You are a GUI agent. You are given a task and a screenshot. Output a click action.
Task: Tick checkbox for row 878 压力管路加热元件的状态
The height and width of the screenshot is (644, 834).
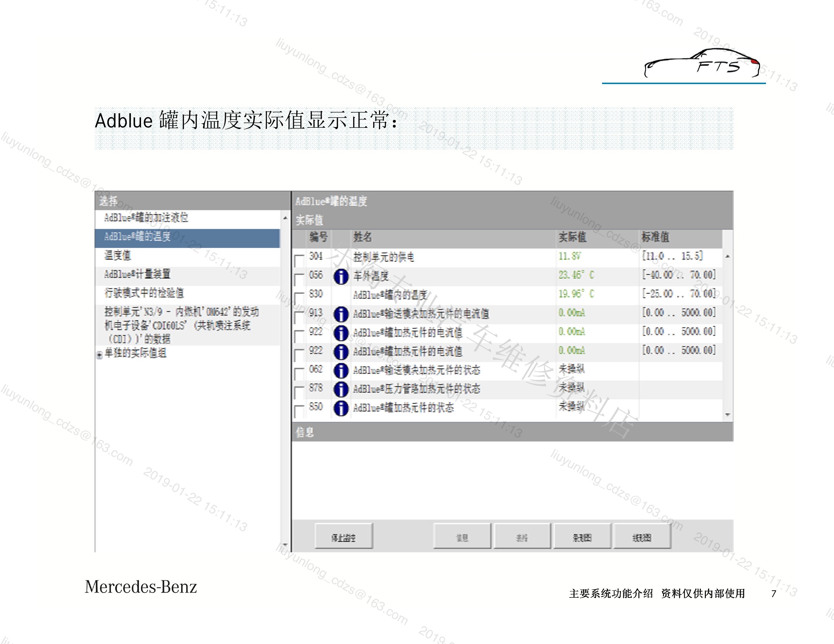(299, 392)
